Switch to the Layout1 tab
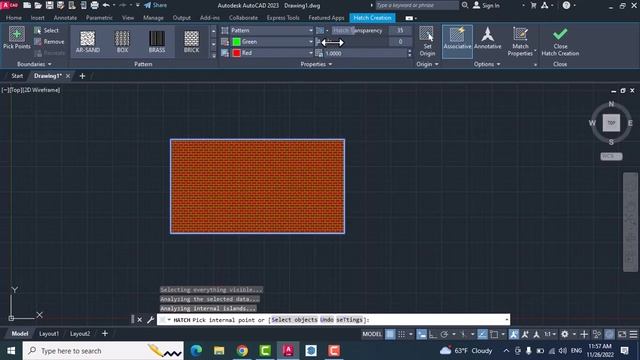Screen dimensions: 640x360 [x=49, y=333]
